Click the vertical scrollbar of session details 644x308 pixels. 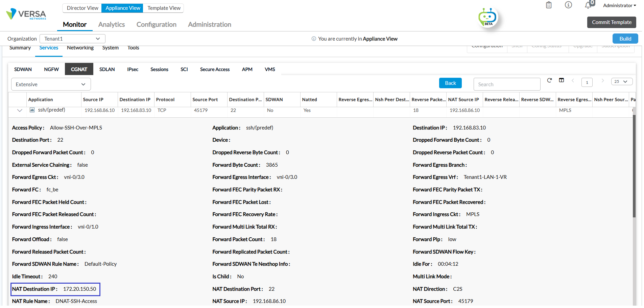(634, 166)
